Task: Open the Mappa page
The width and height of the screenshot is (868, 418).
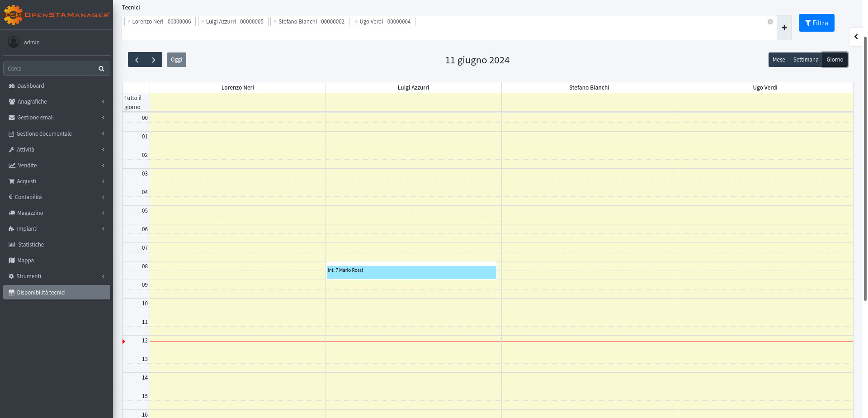Action: click(x=25, y=261)
